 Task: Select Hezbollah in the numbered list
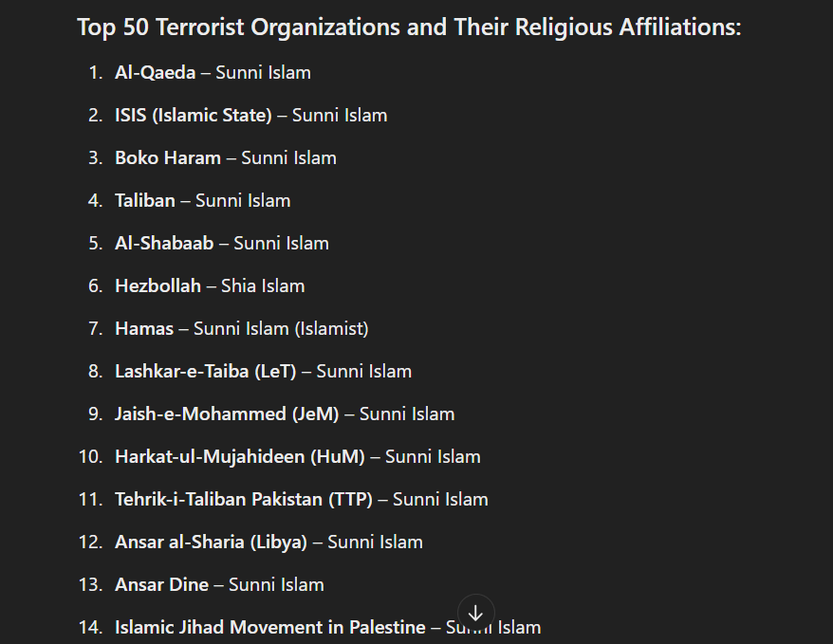157,285
